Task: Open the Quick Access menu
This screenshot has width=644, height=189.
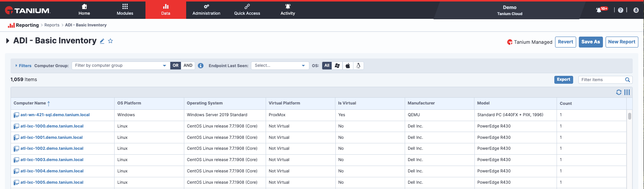Action: point(247,10)
